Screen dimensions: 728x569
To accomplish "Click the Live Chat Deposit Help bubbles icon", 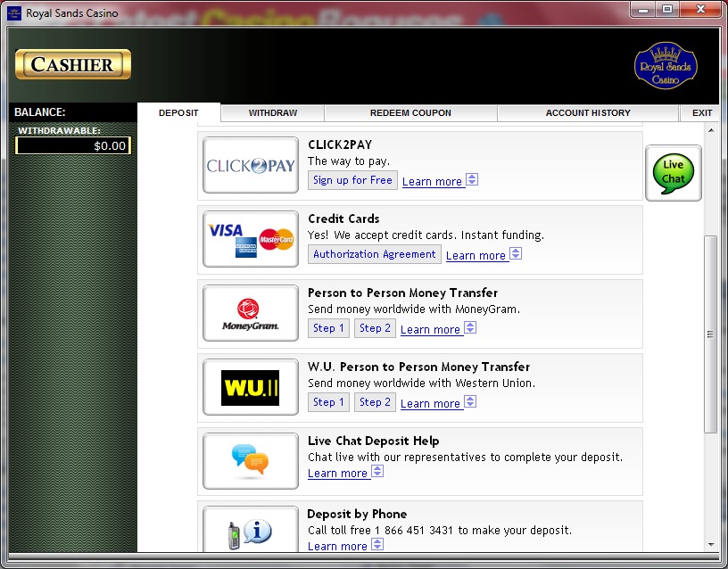I will tap(251, 460).
